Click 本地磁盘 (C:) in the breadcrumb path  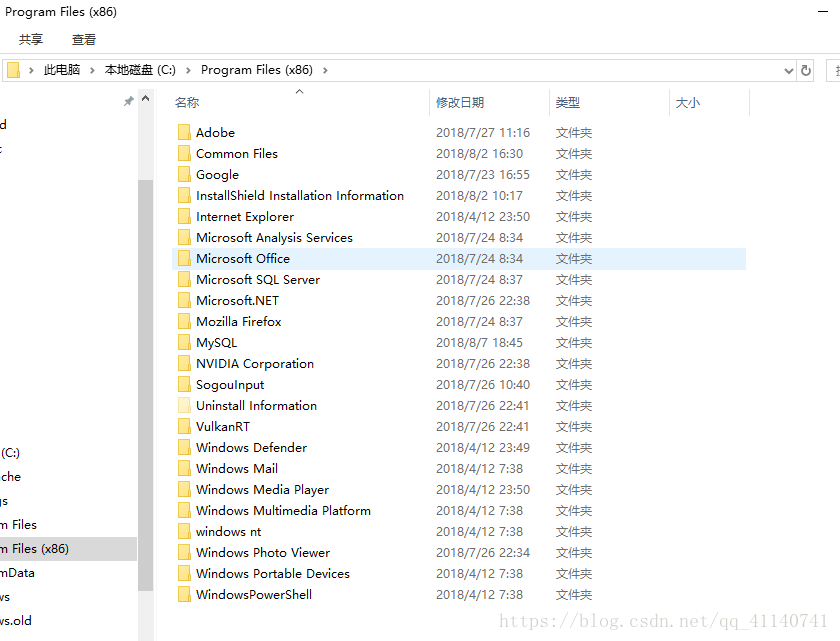pyautogui.click(x=140, y=70)
